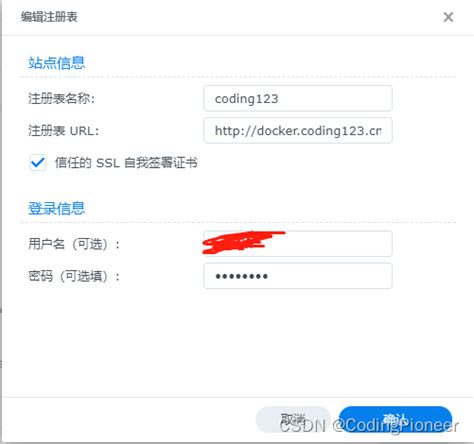
Task: Click the 取消 cancel button
Action: click(293, 419)
